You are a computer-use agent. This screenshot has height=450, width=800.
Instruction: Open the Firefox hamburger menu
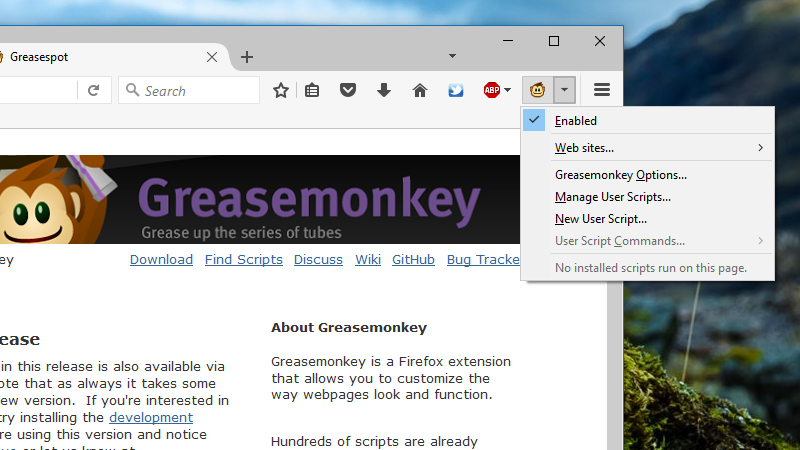[x=602, y=90]
